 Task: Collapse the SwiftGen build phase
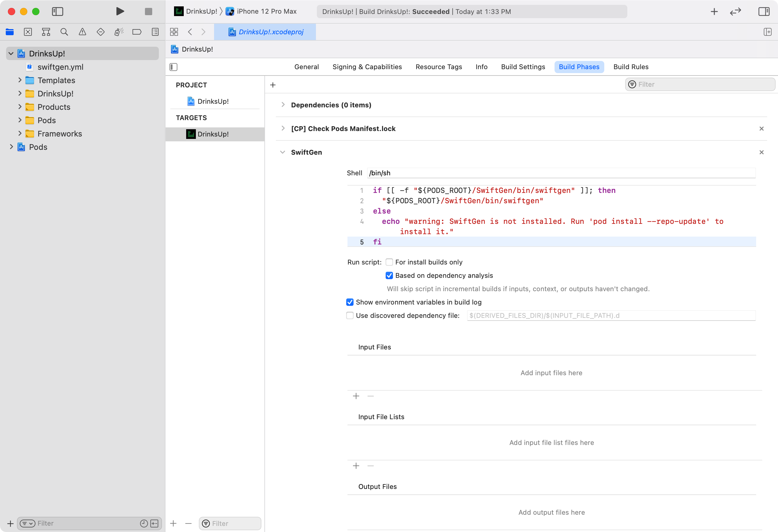coord(283,152)
